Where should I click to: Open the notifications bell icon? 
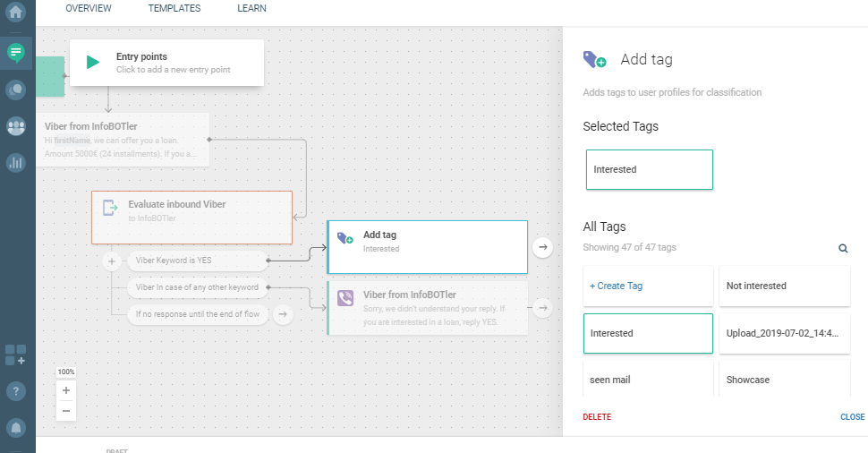(16, 427)
